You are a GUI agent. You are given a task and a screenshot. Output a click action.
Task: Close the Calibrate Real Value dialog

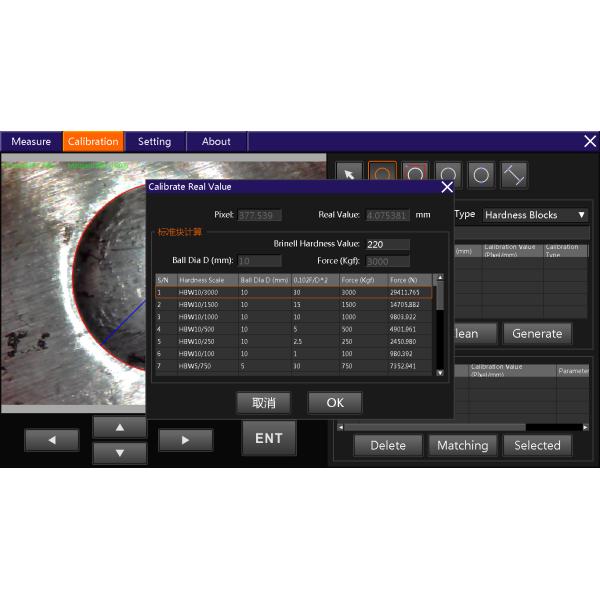(x=446, y=187)
